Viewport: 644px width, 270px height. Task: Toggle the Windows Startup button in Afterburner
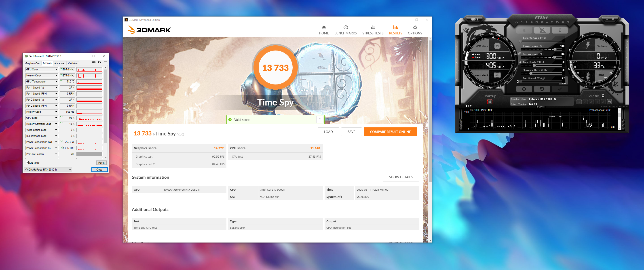[x=490, y=101]
